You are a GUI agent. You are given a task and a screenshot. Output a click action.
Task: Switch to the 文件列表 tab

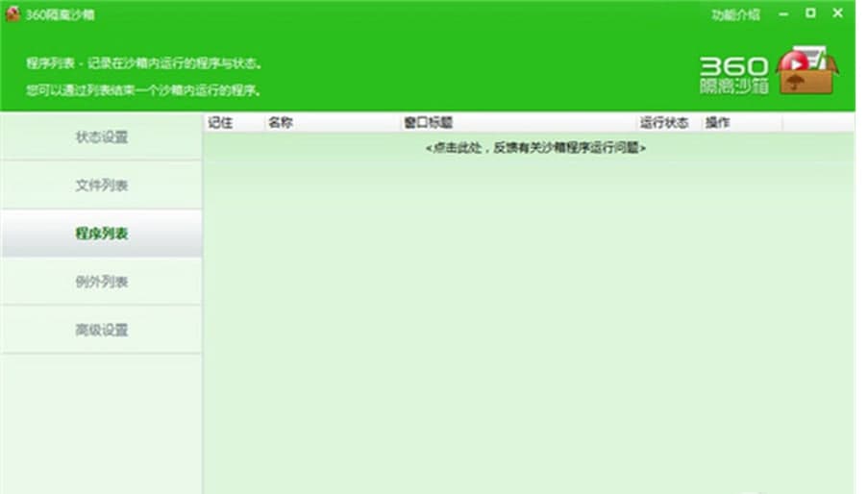tap(101, 185)
